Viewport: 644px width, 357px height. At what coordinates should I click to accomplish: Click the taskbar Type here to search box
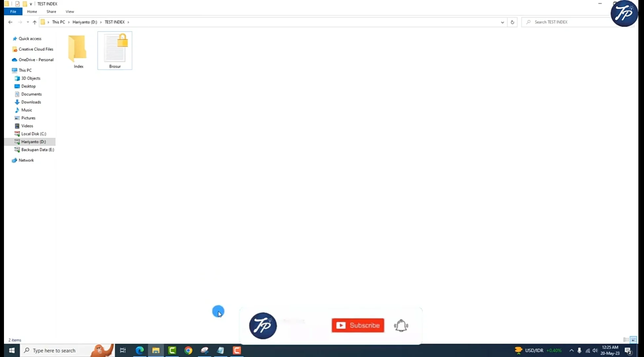(x=67, y=350)
